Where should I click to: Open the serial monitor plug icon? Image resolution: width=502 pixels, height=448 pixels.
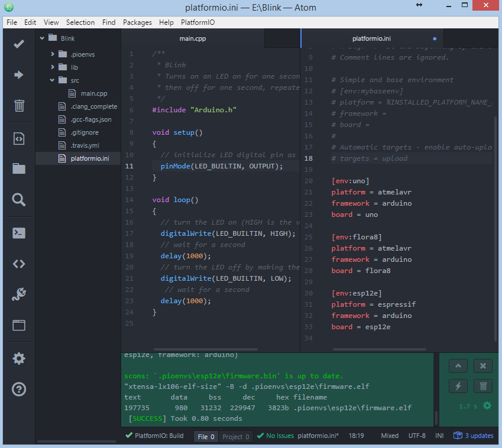point(19,294)
